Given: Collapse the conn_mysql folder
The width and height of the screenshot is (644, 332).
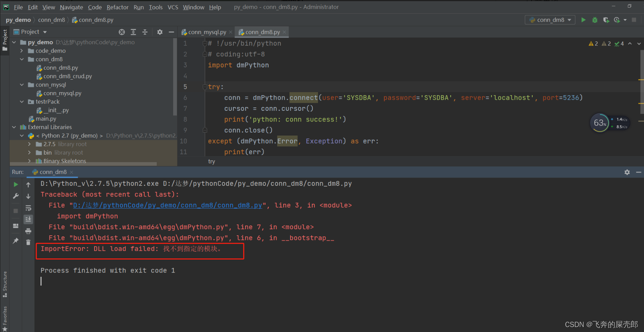Looking at the screenshot, I should (22, 85).
